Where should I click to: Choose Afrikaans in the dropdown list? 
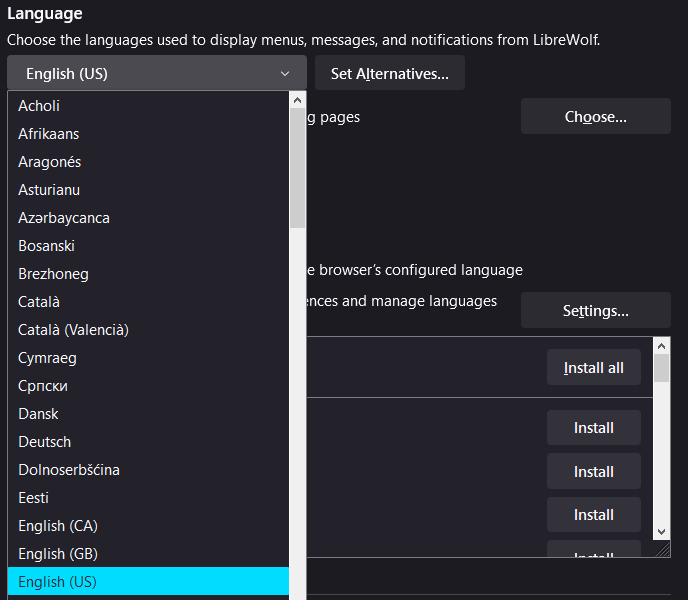tap(49, 134)
